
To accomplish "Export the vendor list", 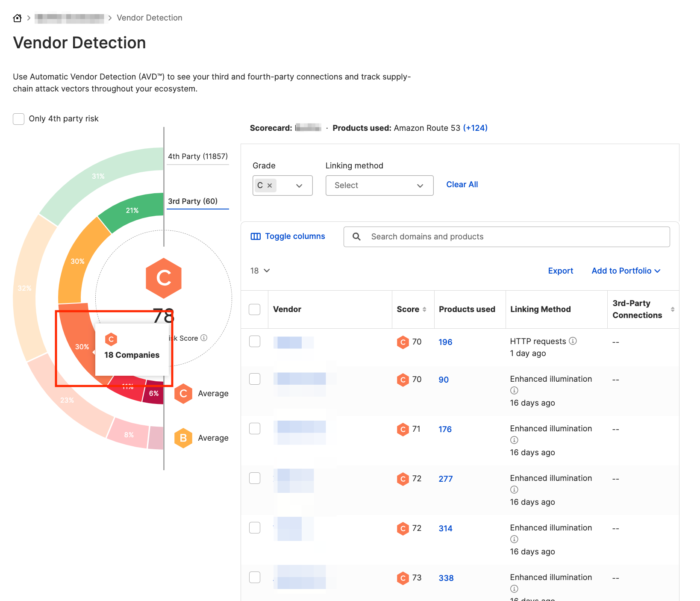I will pos(560,271).
